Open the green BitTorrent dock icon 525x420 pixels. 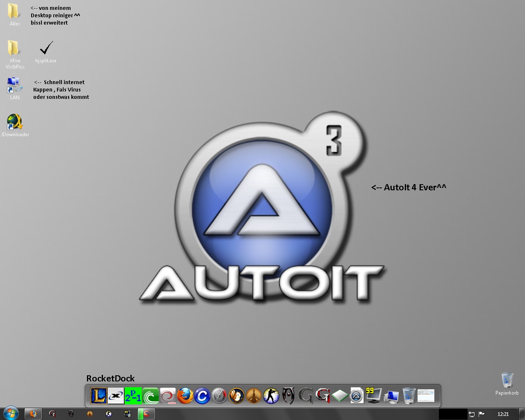point(151,396)
